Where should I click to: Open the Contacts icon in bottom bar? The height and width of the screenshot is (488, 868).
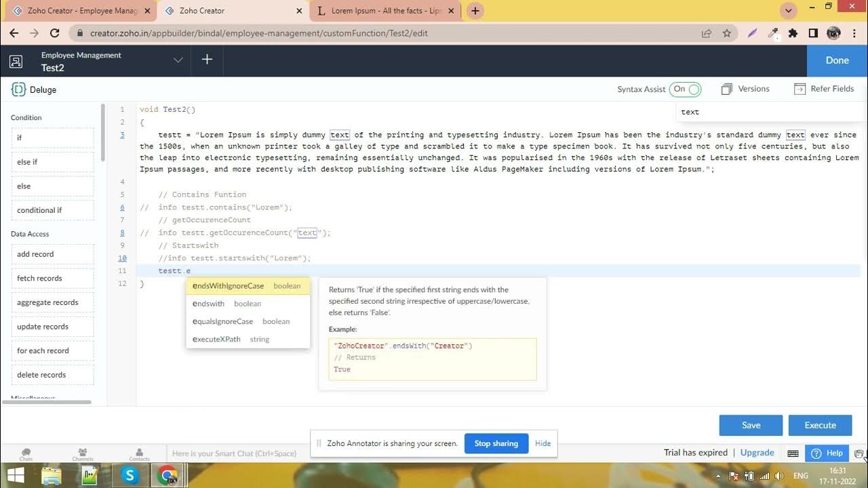[x=139, y=454]
